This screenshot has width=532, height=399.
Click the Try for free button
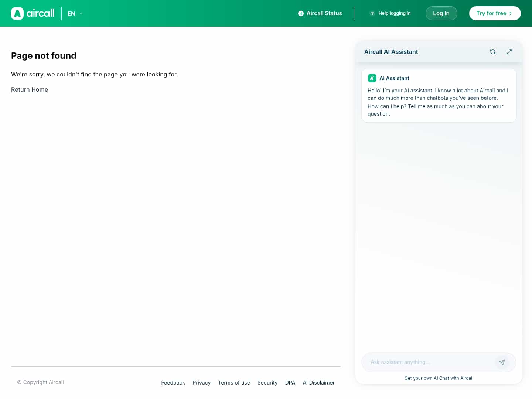pyautogui.click(x=495, y=13)
